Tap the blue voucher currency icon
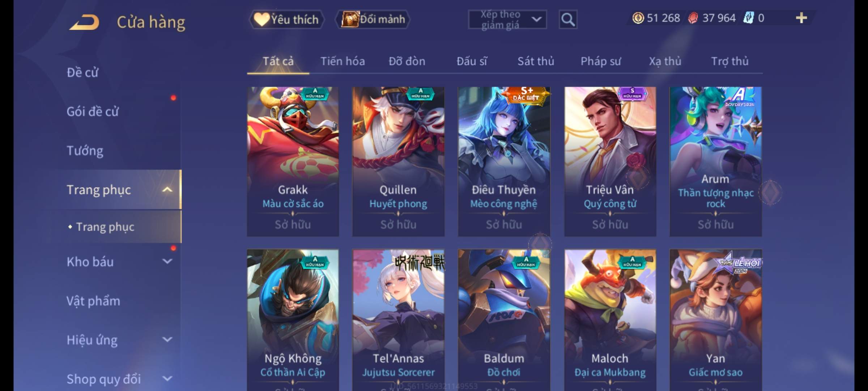868x391 pixels. 748,18
